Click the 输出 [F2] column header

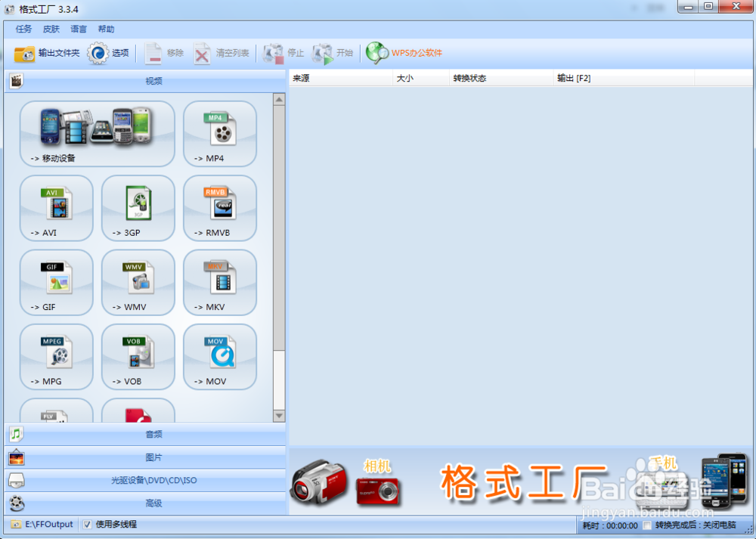pyautogui.click(x=624, y=78)
